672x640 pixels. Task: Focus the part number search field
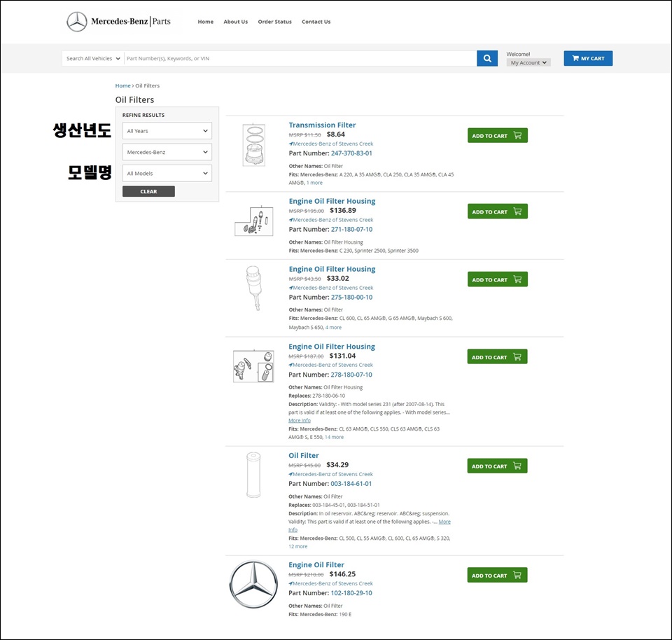pyautogui.click(x=300, y=58)
